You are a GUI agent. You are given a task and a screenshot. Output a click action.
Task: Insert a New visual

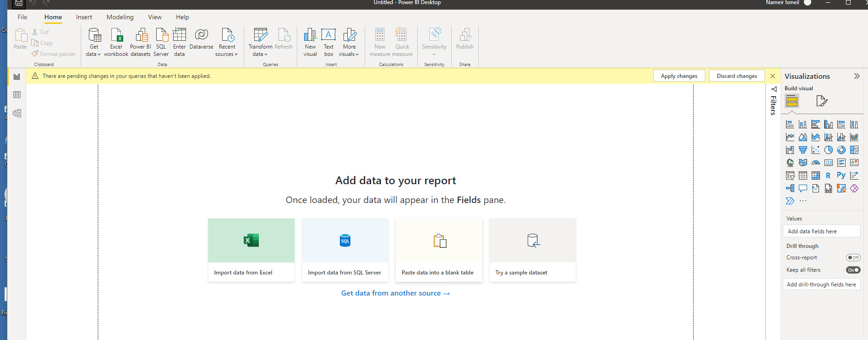click(310, 42)
